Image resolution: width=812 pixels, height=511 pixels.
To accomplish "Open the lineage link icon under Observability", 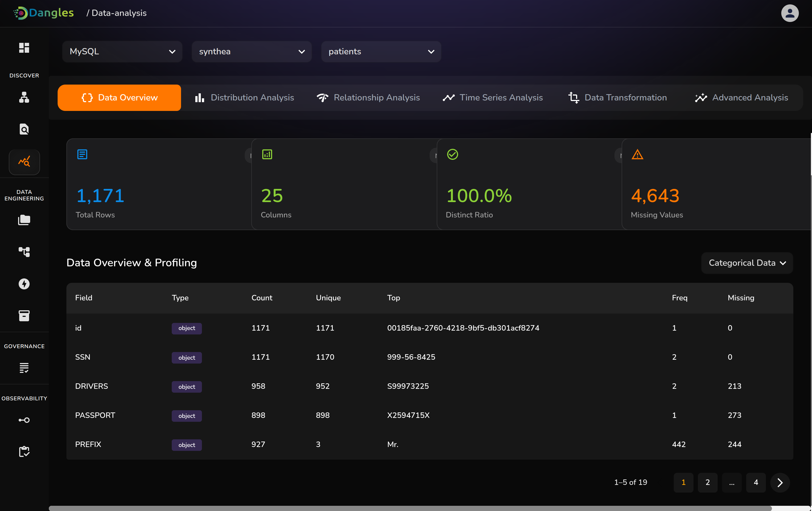I will click(24, 420).
